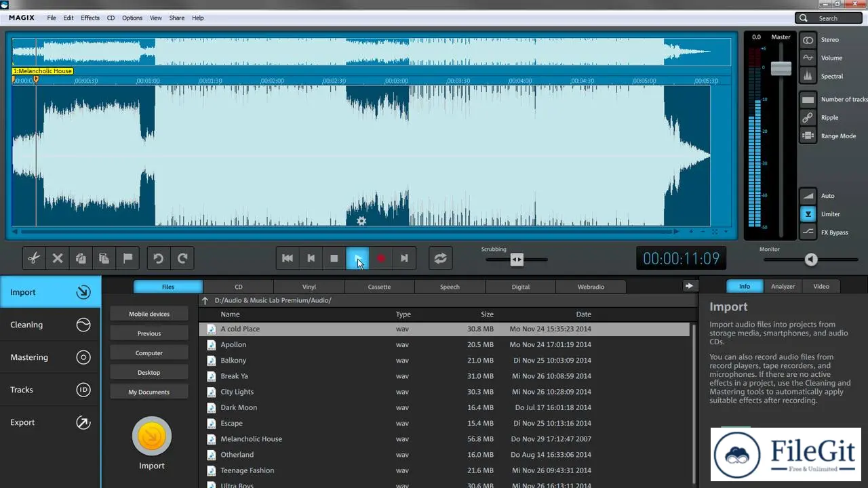This screenshot has width=868, height=488.
Task: Open the Share menu
Action: click(x=177, y=18)
